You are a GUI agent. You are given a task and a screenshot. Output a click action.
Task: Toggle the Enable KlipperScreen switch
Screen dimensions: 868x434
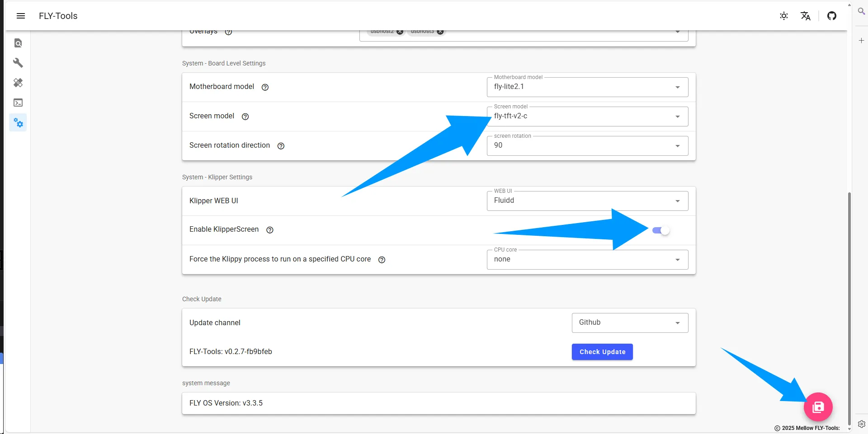click(x=660, y=230)
